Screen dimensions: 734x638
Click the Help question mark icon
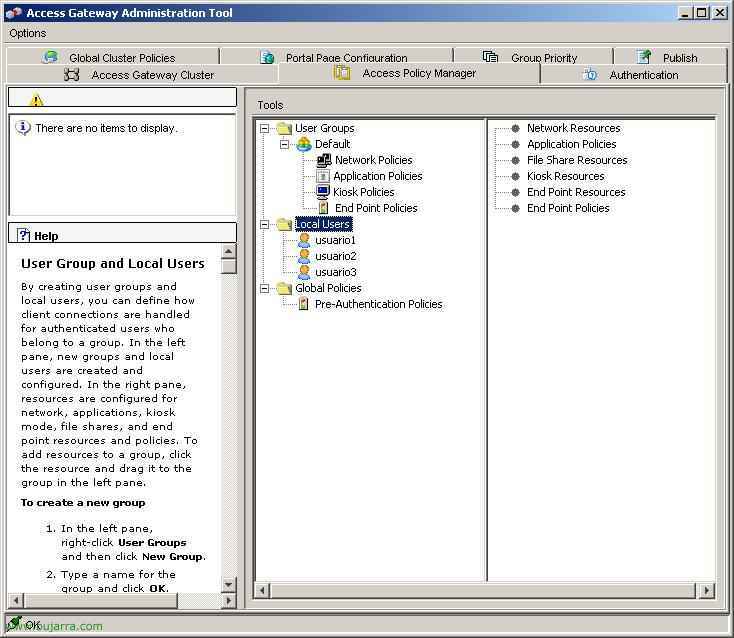[x=23, y=235]
